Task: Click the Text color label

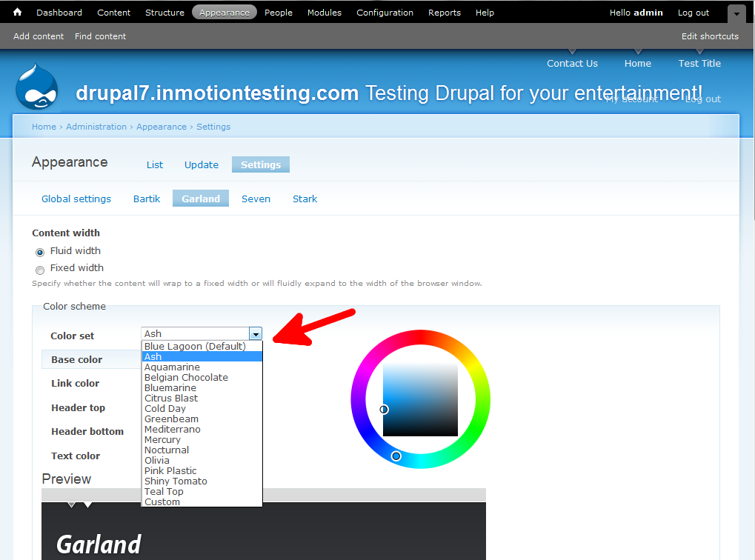Action: (76, 456)
